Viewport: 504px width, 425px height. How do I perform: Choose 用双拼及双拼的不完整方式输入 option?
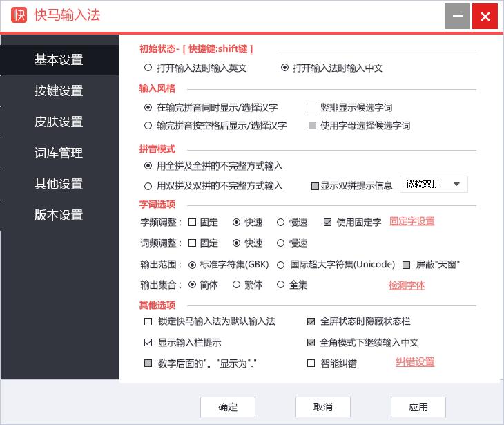pyautogui.click(x=148, y=186)
